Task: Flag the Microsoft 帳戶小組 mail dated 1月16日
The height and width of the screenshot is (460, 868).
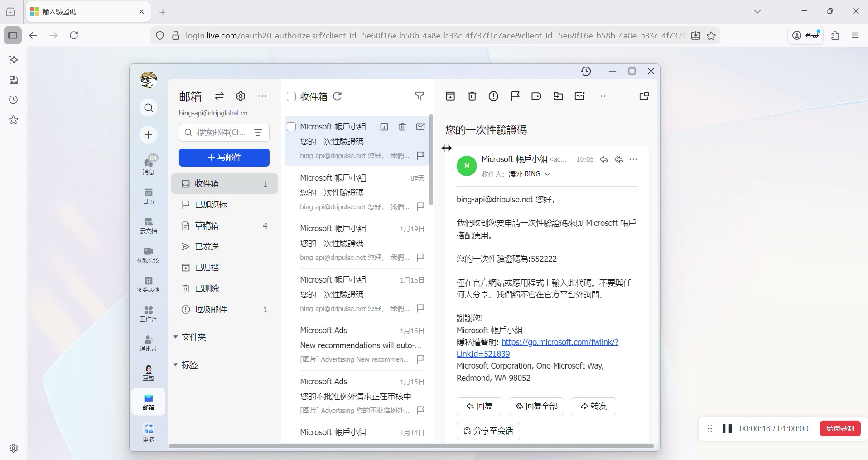Action: click(420, 308)
